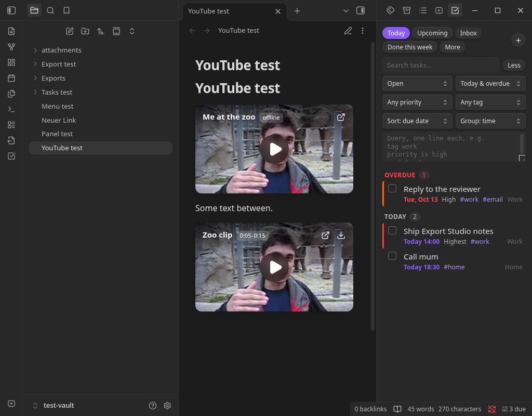Viewport: 532px width, 416px height.
Task: Open daily note calendar ribbon icon
Action: pos(11,78)
